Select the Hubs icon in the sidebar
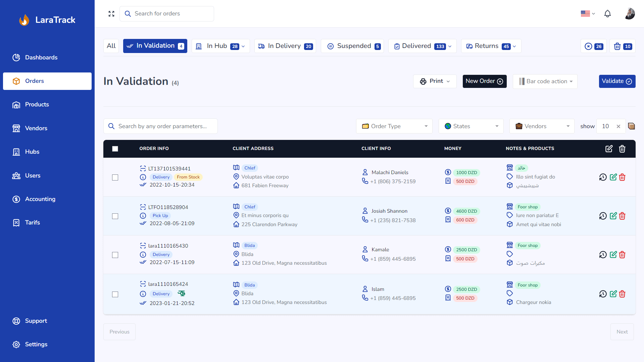This screenshot has height=362, width=644. click(x=16, y=152)
